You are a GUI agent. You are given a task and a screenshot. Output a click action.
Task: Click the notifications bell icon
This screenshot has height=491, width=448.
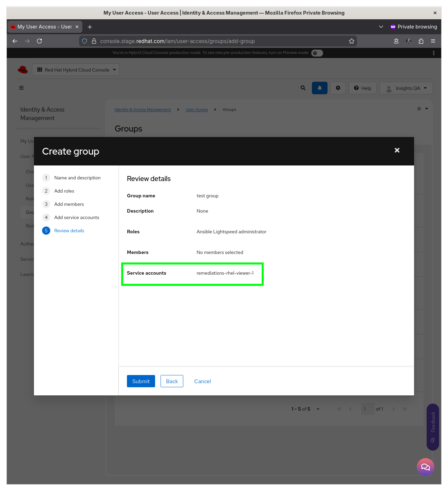click(319, 88)
